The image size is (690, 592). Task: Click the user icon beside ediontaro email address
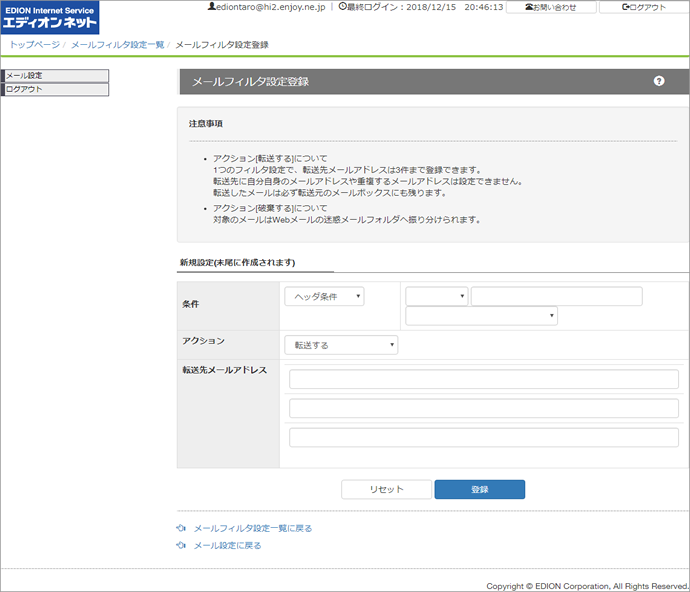pos(212,7)
